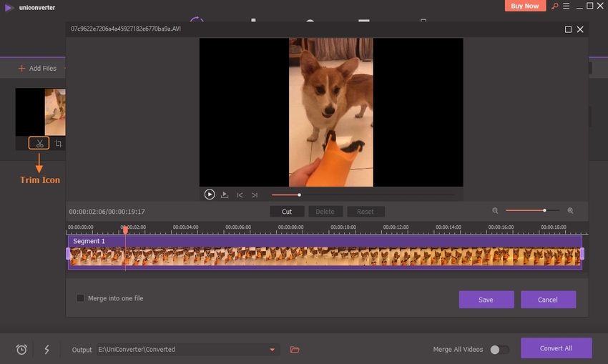
Task: Open the output folder icon
Action: tap(295, 350)
